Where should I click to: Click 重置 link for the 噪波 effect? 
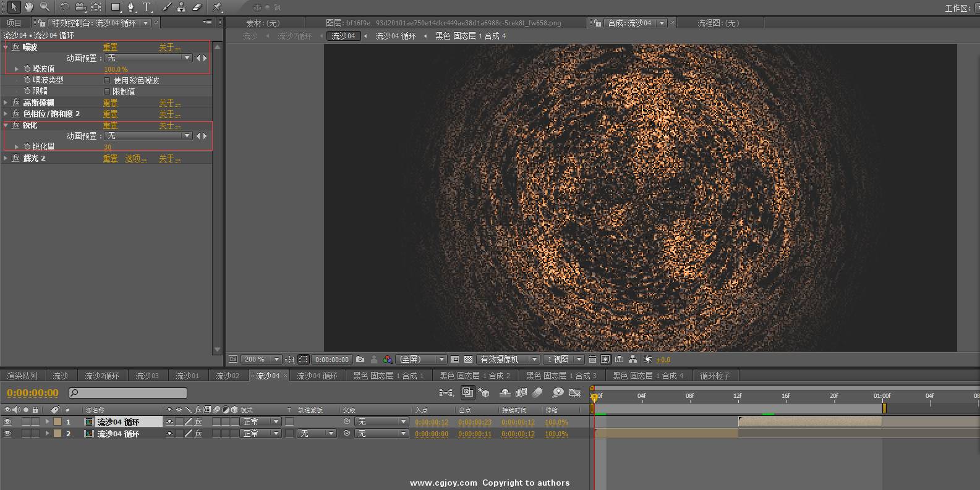(110, 47)
